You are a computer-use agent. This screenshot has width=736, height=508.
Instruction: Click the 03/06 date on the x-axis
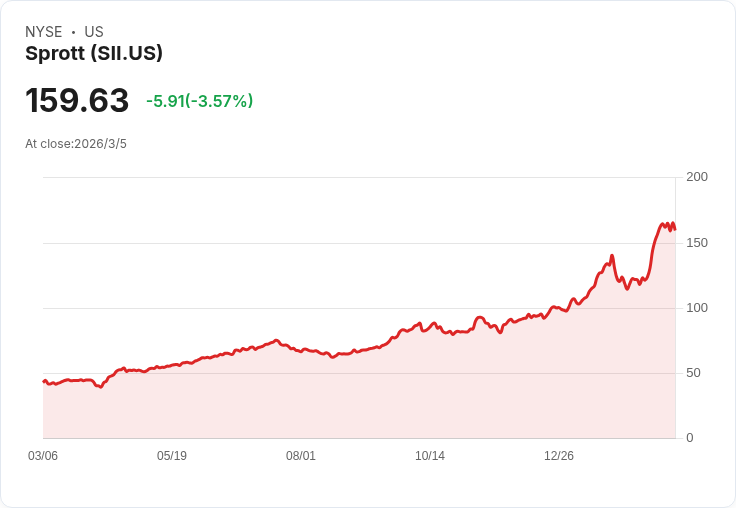coord(43,456)
